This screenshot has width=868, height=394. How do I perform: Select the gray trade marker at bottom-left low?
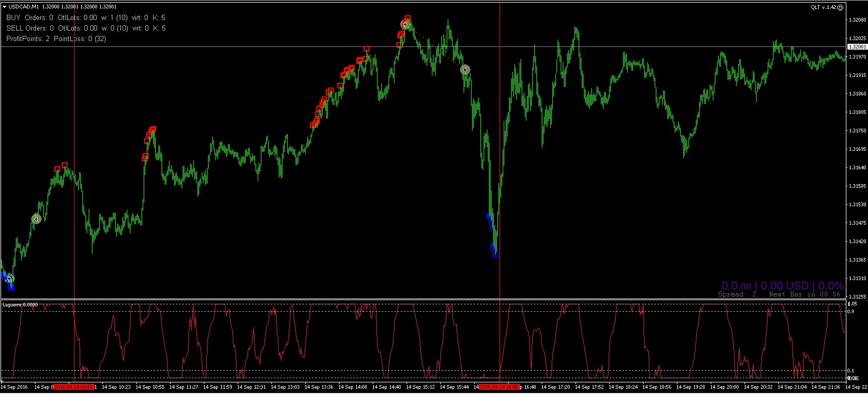(10, 278)
